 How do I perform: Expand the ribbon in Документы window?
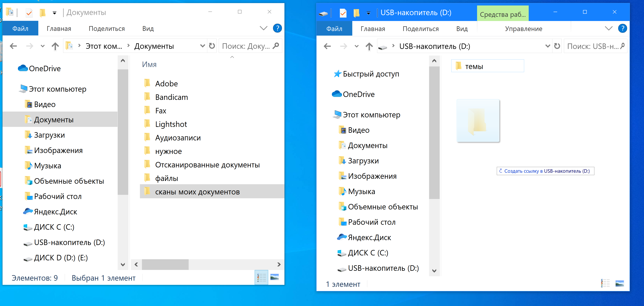coord(263,28)
